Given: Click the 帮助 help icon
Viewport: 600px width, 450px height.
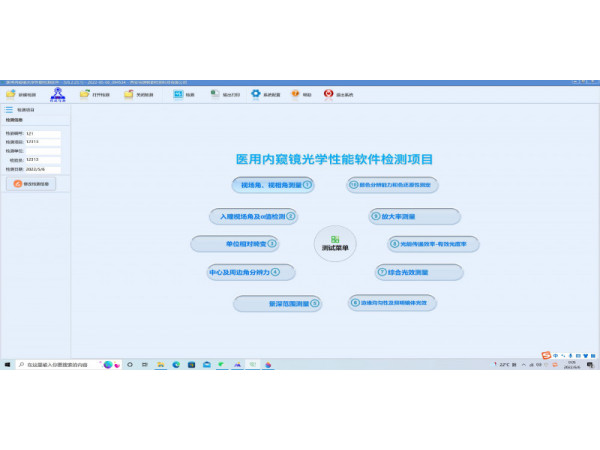Looking at the screenshot, I should 295,95.
